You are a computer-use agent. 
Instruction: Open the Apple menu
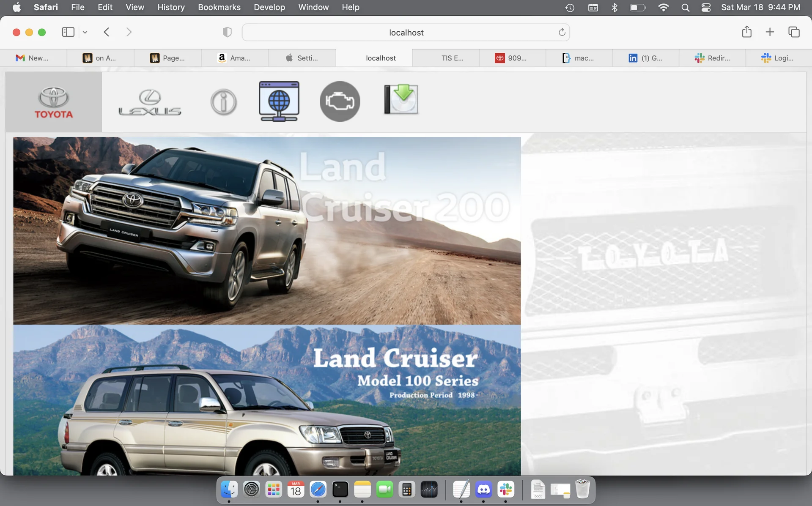tap(16, 7)
